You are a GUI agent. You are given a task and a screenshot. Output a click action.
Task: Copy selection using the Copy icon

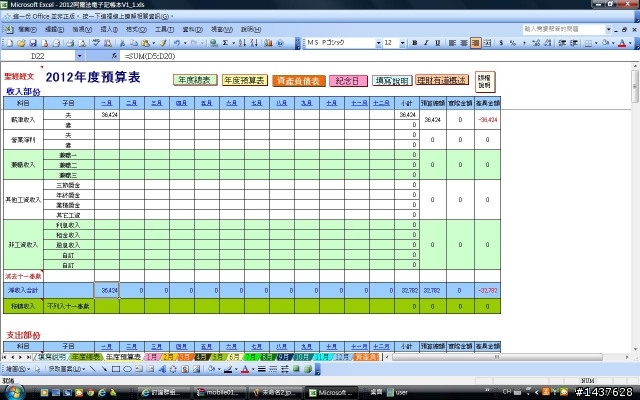[133, 43]
